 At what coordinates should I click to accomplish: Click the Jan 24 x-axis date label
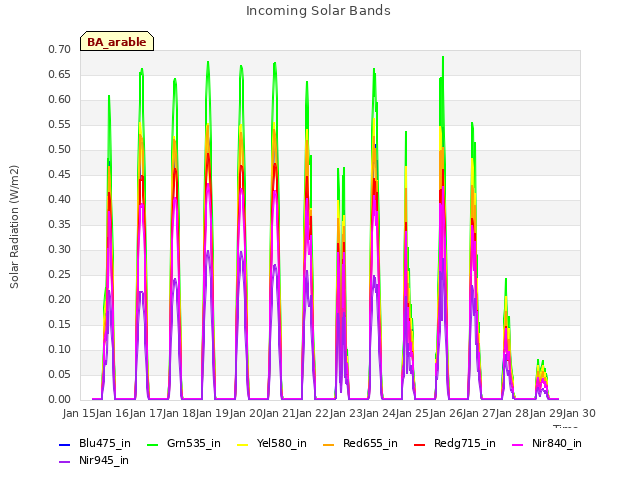pos(380,413)
